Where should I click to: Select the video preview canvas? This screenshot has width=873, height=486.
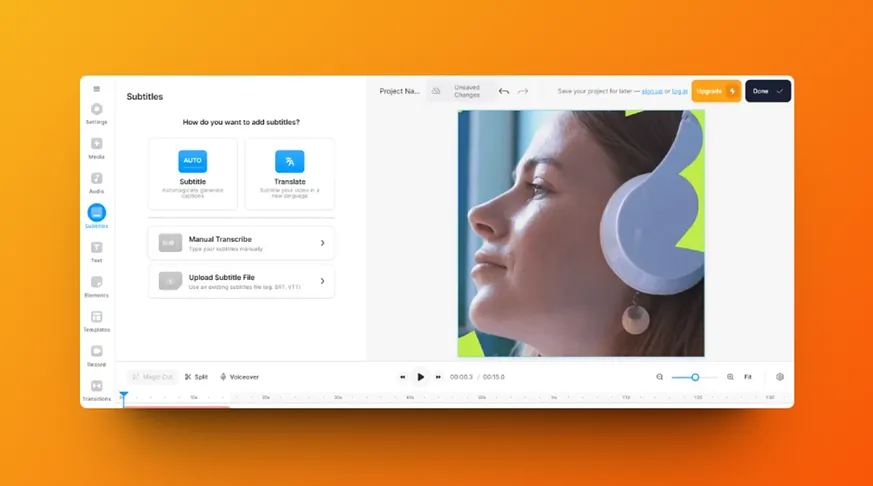click(x=581, y=233)
